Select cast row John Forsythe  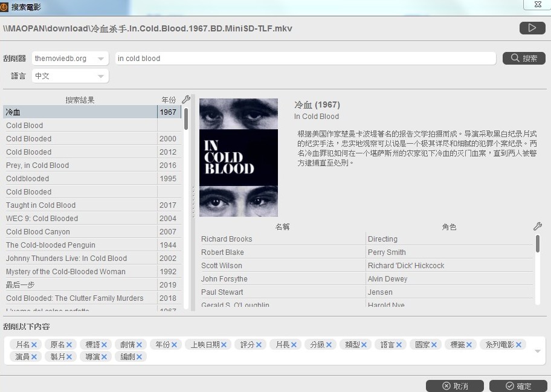tap(366, 279)
